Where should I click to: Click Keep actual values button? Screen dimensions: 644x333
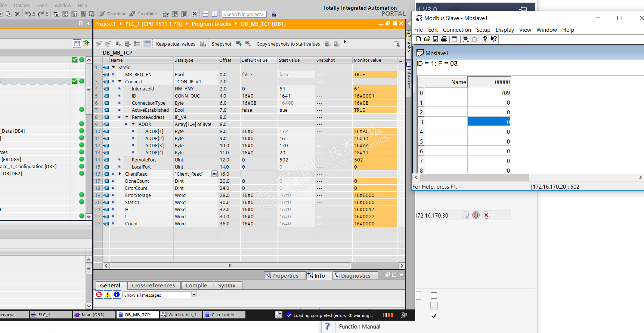coord(176,44)
